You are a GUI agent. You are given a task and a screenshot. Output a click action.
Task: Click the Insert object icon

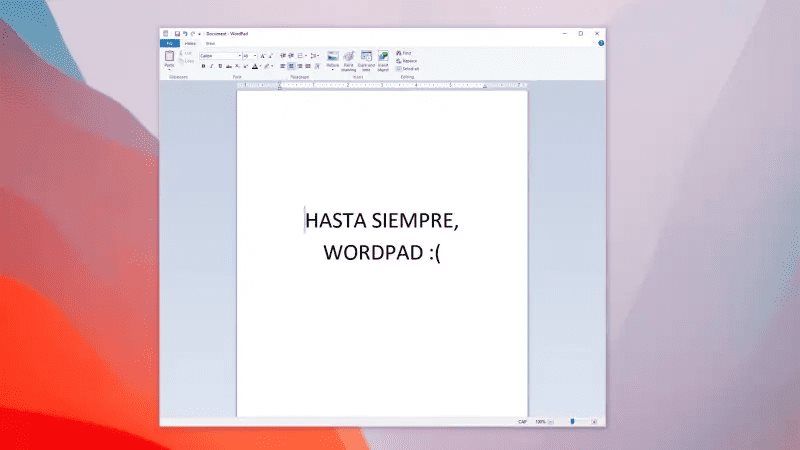pos(383,60)
